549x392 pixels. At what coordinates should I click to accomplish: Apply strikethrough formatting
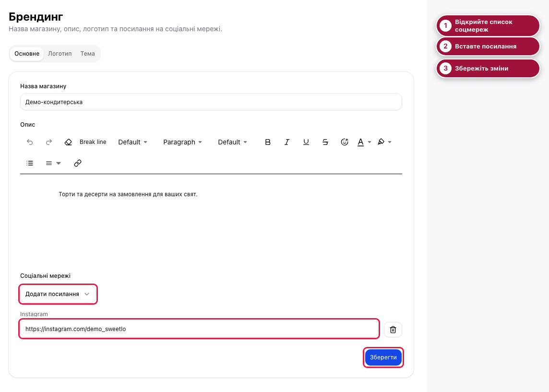pyautogui.click(x=325, y=142)
